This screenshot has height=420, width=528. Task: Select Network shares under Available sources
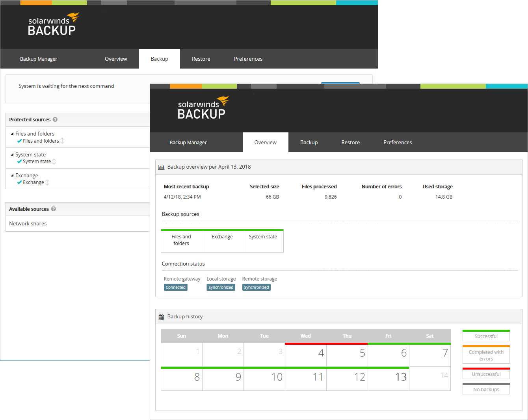[x=28, y=223]
